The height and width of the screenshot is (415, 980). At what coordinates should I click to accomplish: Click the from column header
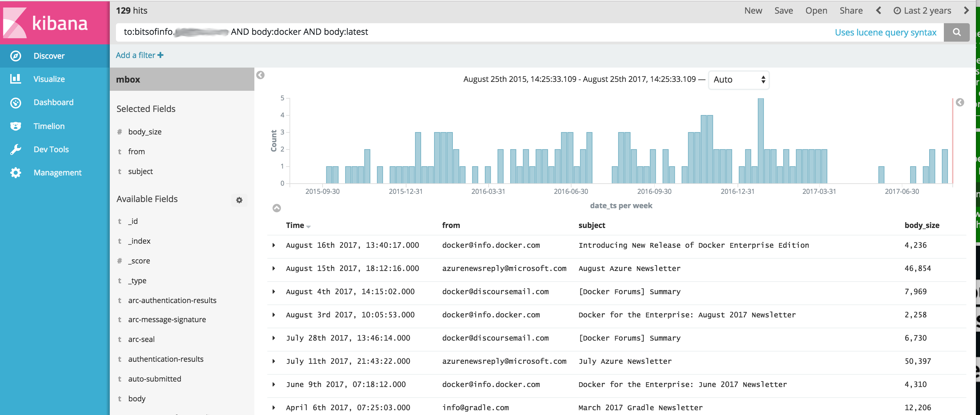pos(451,225)
